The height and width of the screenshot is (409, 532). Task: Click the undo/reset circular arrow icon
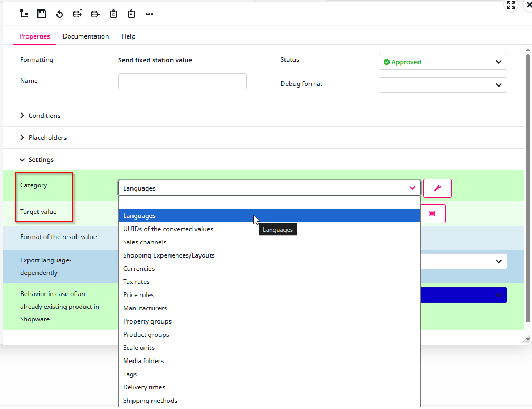click(60, 14)
